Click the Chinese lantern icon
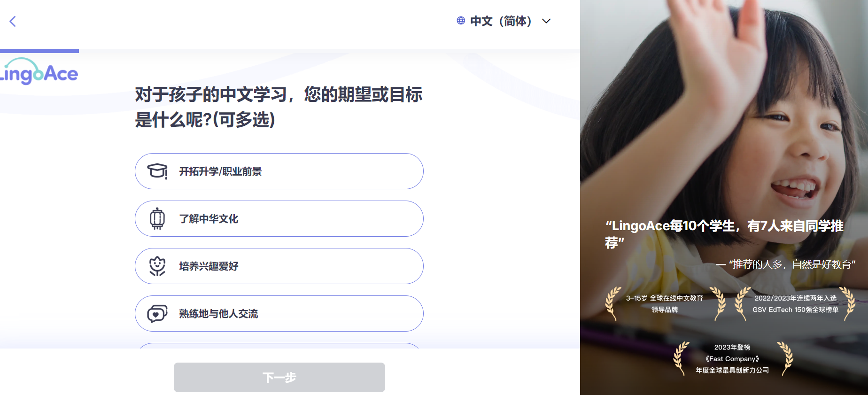 tap(157, 219)
